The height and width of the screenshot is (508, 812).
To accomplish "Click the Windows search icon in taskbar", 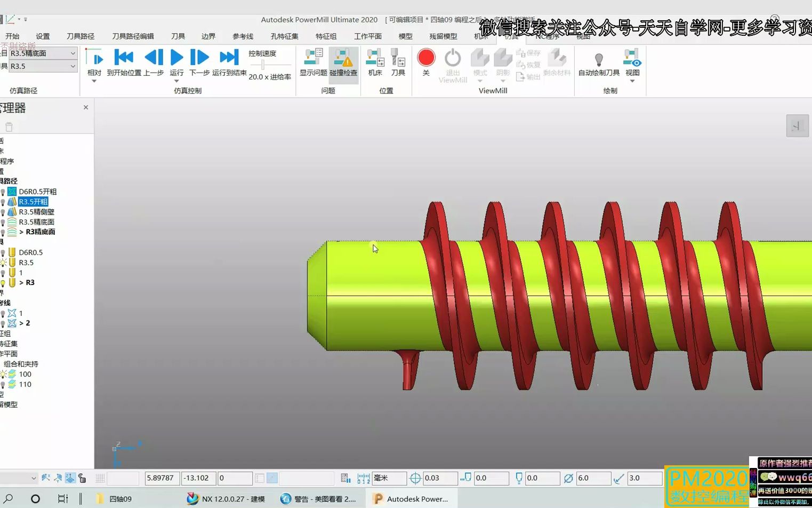I will click(x=9, y=498).
